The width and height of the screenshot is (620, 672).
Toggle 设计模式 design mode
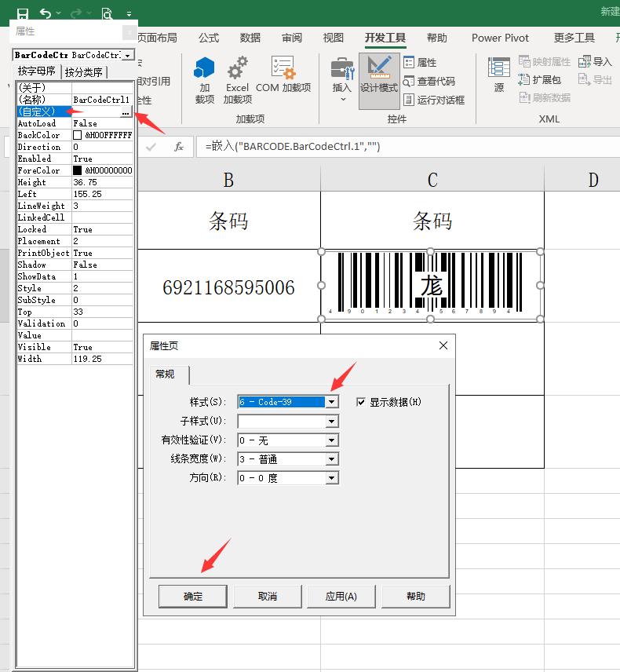pos(379,80)
